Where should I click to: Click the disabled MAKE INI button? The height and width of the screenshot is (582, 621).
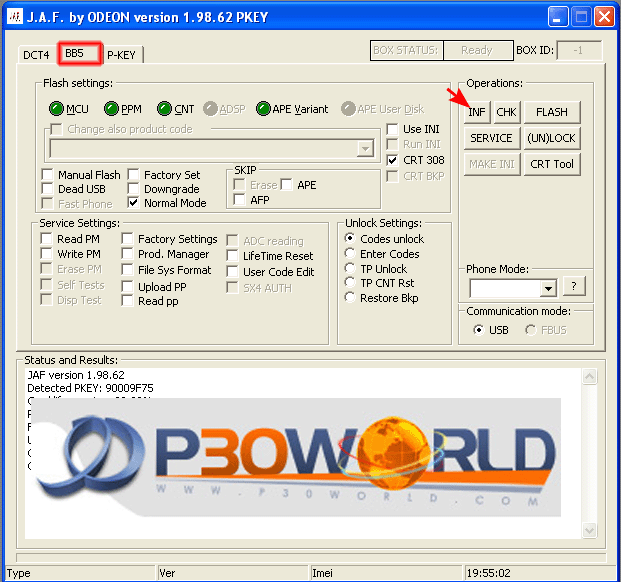[491, 164]
